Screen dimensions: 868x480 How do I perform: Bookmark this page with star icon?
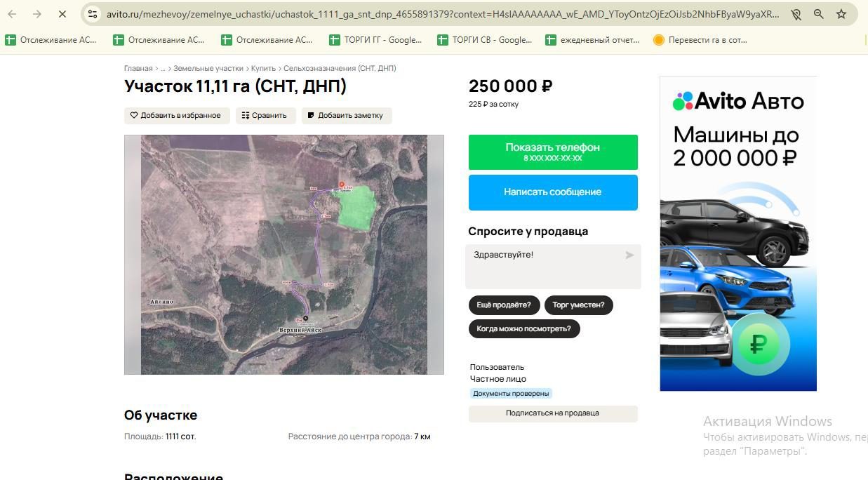[x=841, y=14]
